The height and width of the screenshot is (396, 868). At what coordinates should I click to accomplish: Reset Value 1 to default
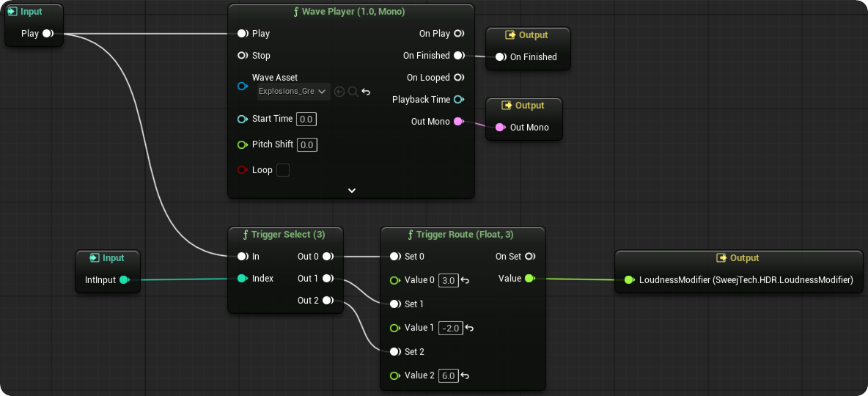(x=469, y=329)
